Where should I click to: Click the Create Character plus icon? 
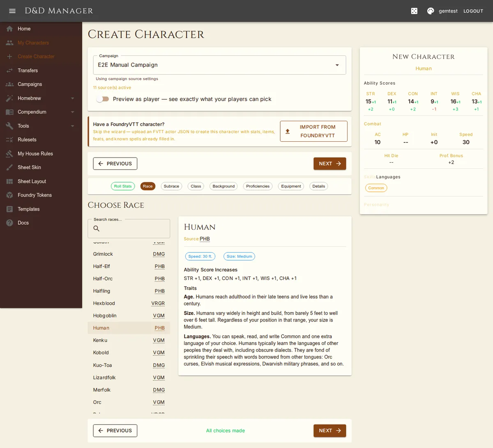tap(9, 57)
